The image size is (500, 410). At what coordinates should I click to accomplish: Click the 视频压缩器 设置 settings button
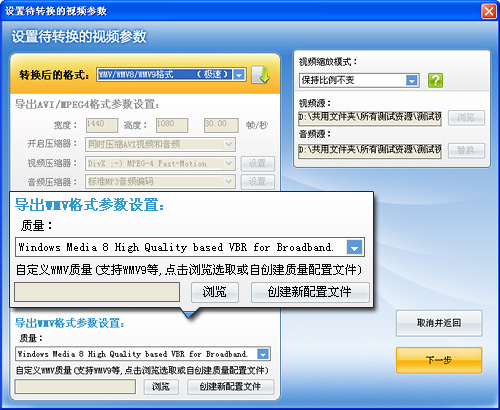click(x=258, y=164)
